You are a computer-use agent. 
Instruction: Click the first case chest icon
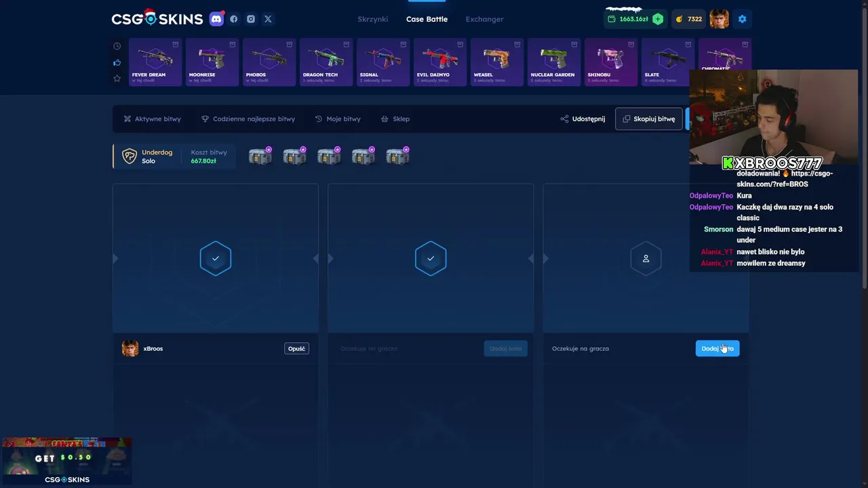260,157
